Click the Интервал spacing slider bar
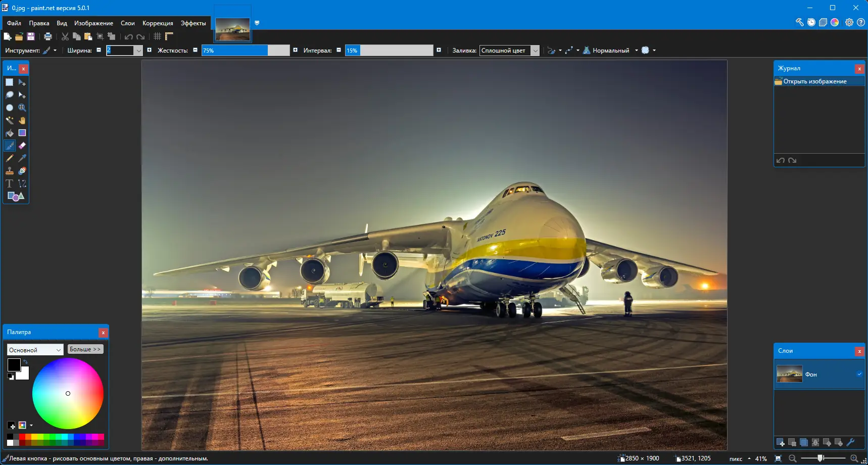The image size is (868, 465). tap(389, 51)
